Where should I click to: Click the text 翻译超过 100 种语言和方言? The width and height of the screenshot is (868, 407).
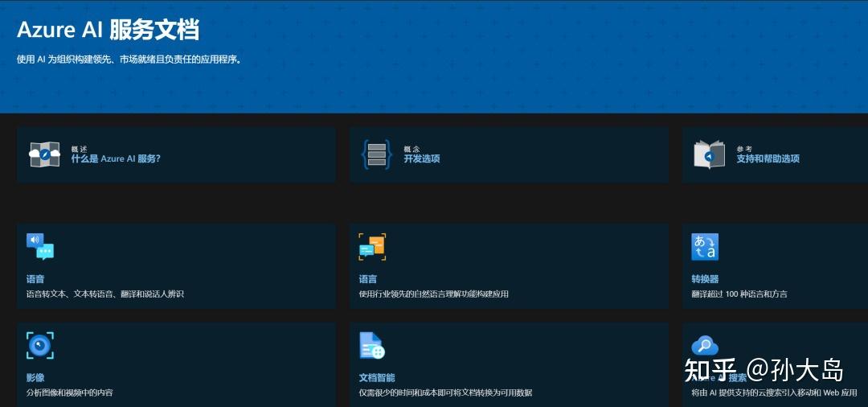click(739, 294)
